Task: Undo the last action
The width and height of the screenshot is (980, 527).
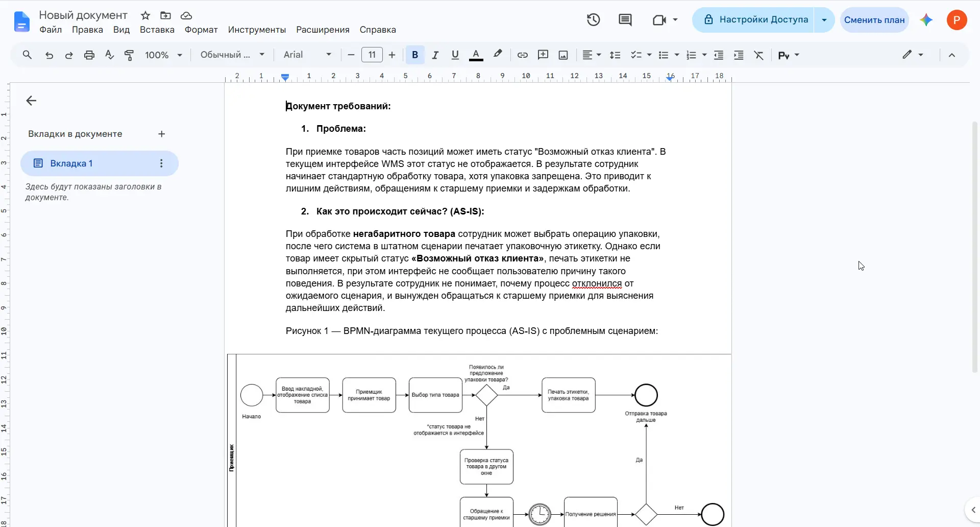Action: pos(49,55)
